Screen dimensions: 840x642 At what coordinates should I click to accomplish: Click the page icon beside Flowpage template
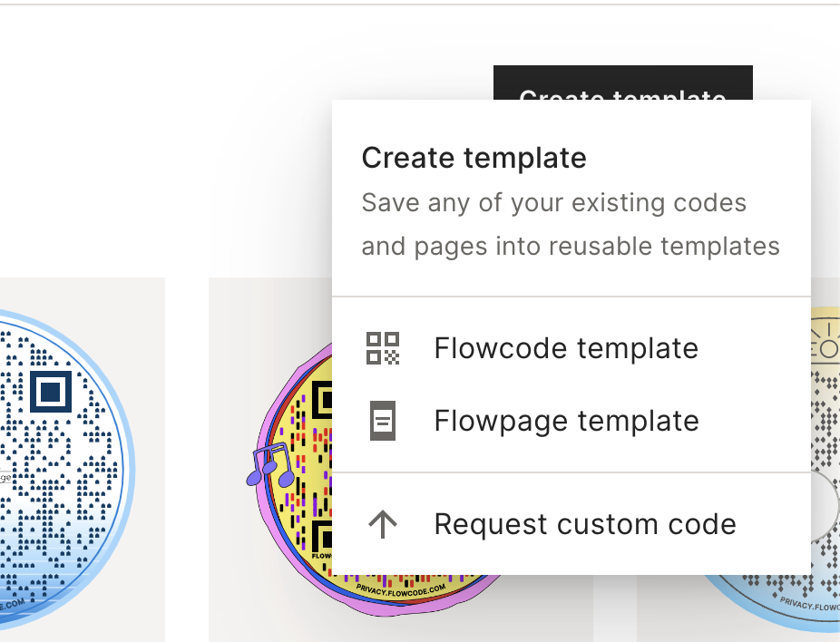pos(383,421)
